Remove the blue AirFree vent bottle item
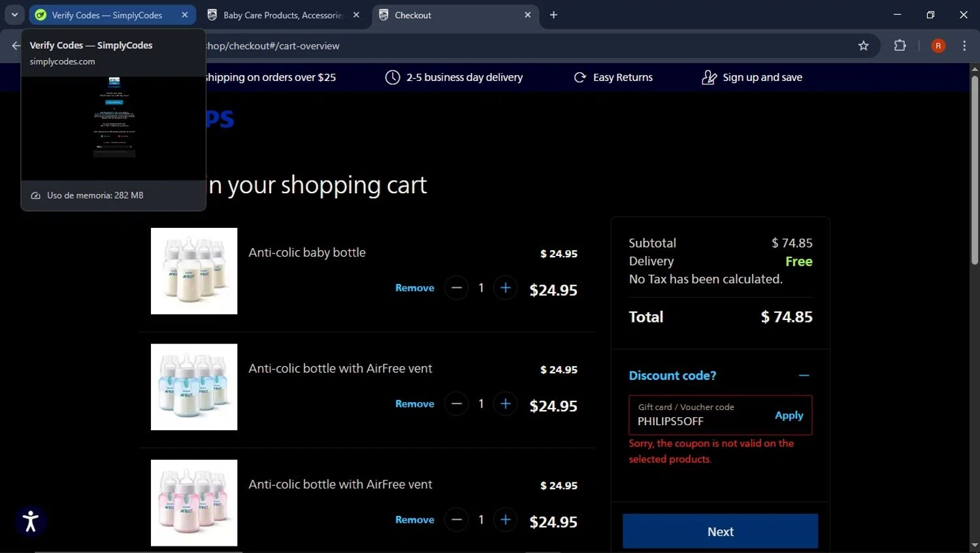980x553 pixels. [x=414, y=404]
